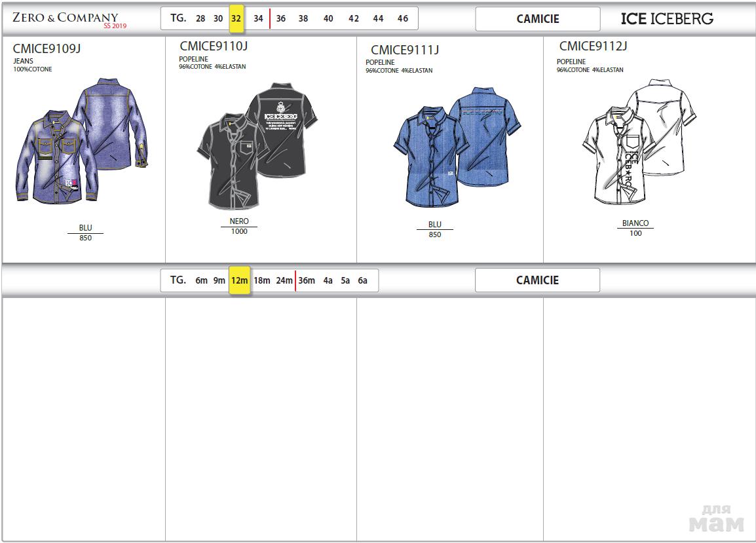Image resolution: width=756 pixels, height=543 pixels.
Task: Click the Zero & Company logo
Action: click(x=69, y=19)
